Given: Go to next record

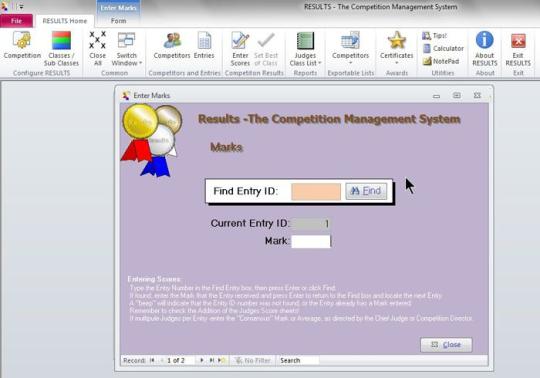Looking at the screenshot, I should [202, 360].
